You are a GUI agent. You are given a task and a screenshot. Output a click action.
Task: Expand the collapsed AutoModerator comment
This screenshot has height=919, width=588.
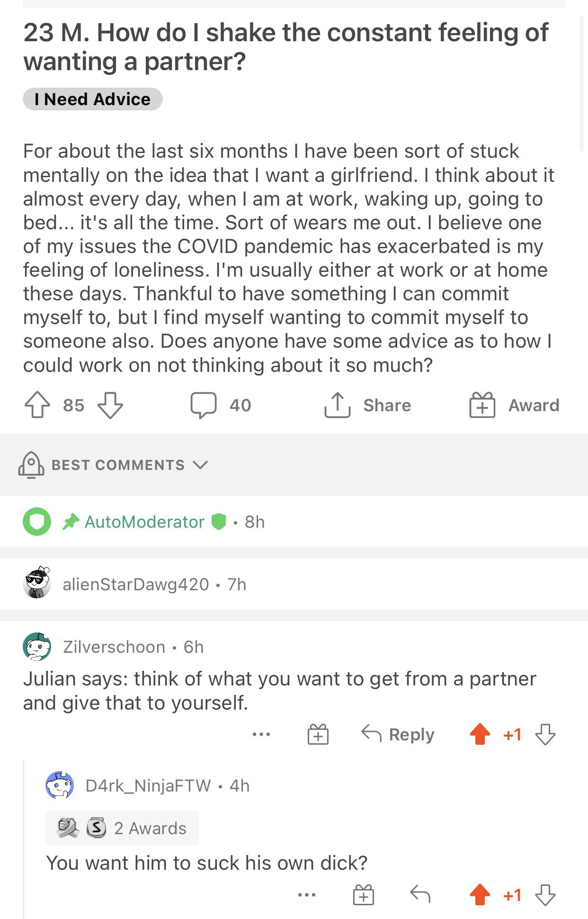144,522
